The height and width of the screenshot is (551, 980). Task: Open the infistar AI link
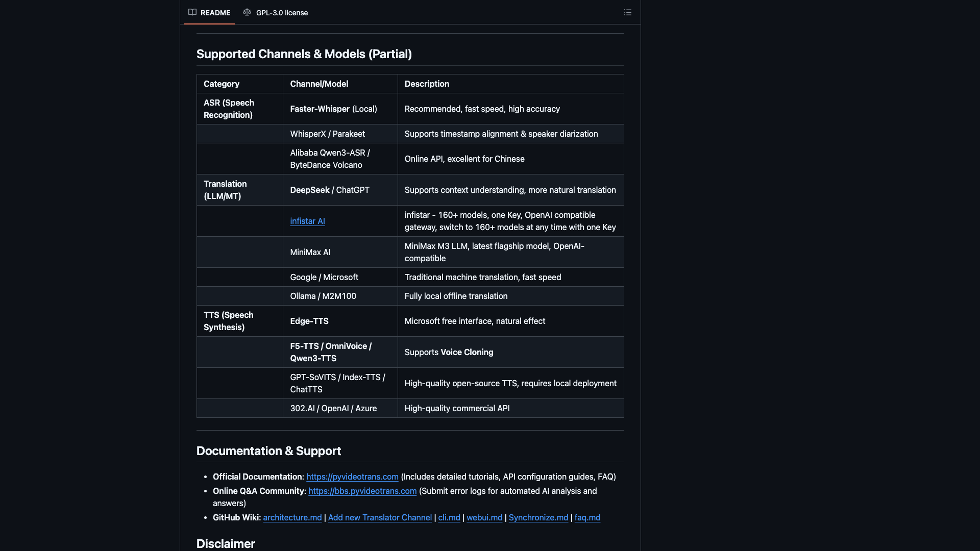[307, 221]
